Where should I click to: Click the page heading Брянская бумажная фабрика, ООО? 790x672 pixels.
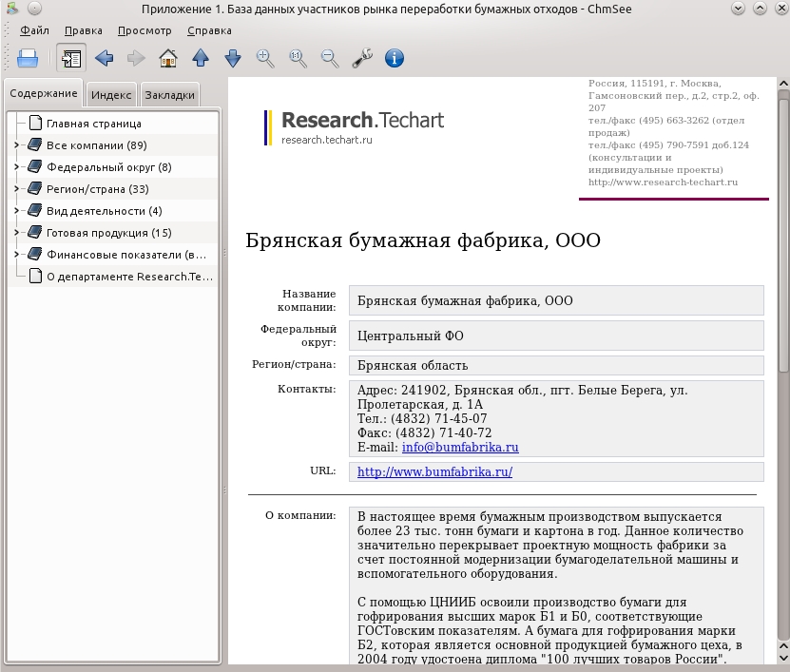pos(423,240)
